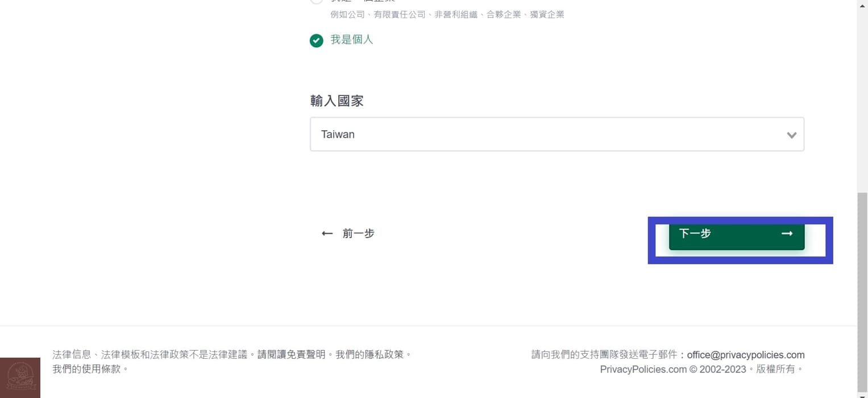Click the chevron icon on the country selector
This screenshot has height=398, width=868.
point(791,135)
